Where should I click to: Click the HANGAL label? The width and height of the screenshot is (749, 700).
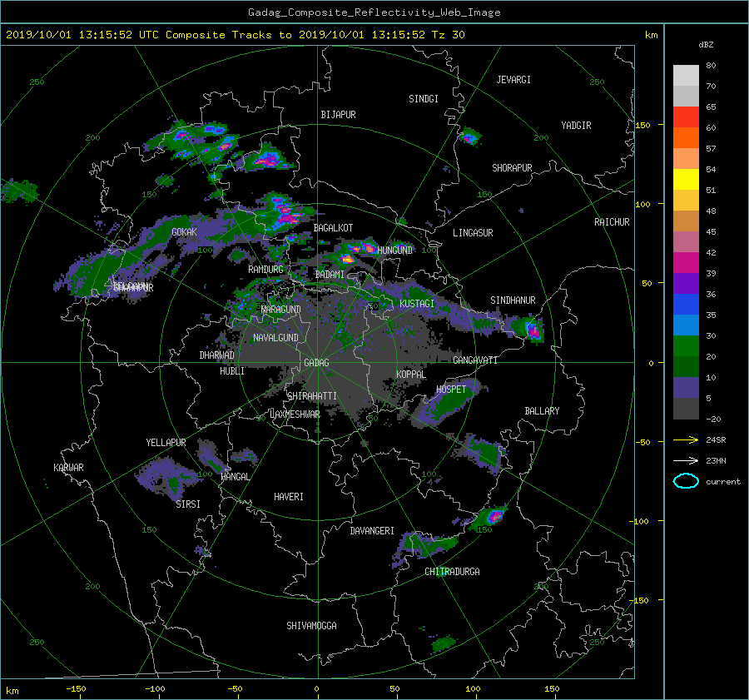pos(235,477)
